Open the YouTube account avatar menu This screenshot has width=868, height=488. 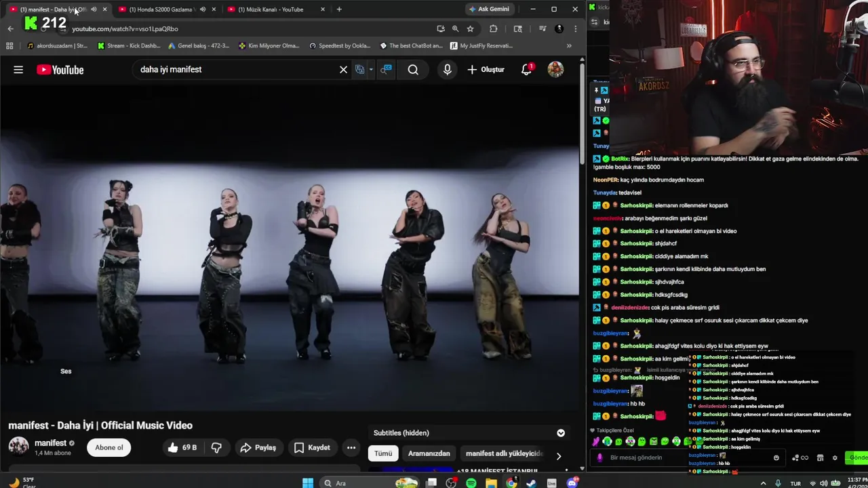tap(555, 70)
